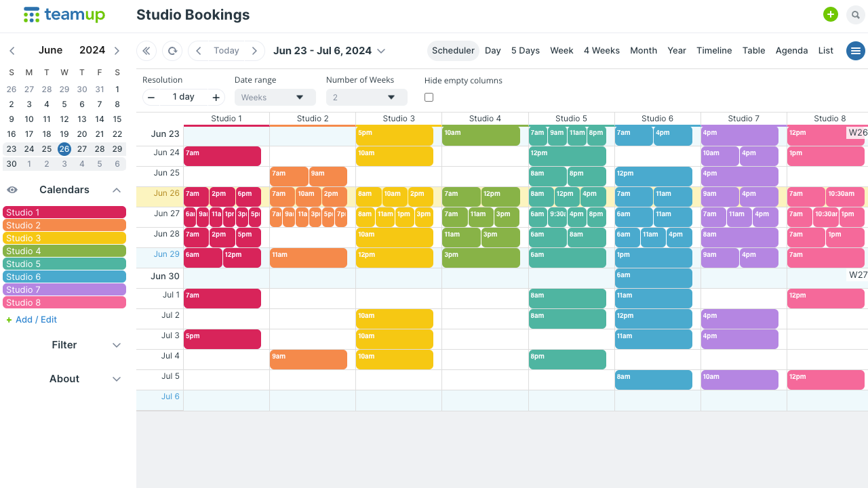Image resolution: width=868 pixels, height=488 pixels.
Task: Open search with the magnifier icon
Action: coord(855,15)
